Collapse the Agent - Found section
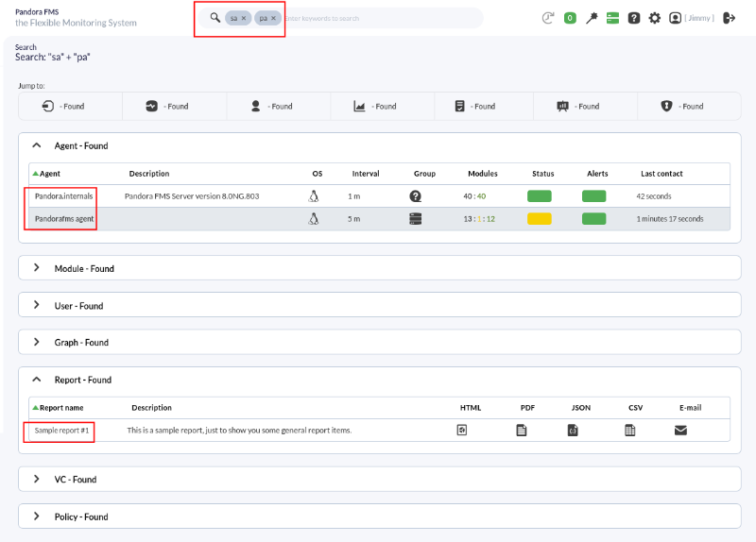 tap(37, 145)
